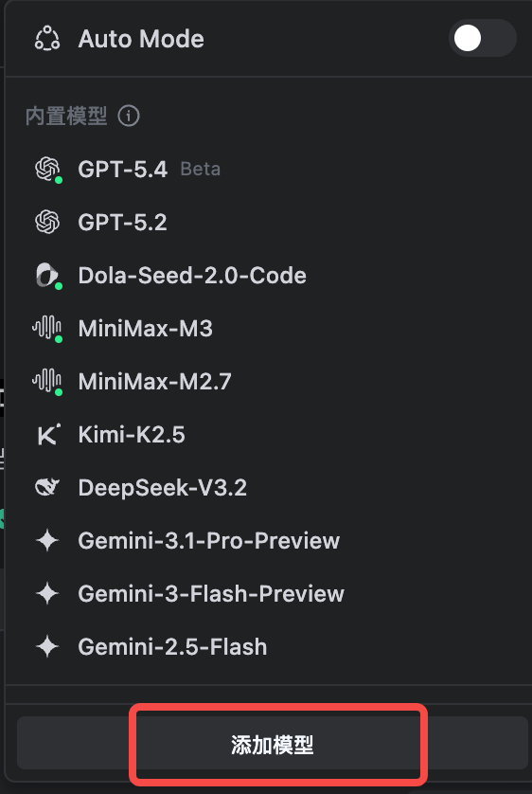This screenshot has width=532, height=794.
Task: Click the DeepSeek-V3.2 whale icon
Action: coord(47,487)
